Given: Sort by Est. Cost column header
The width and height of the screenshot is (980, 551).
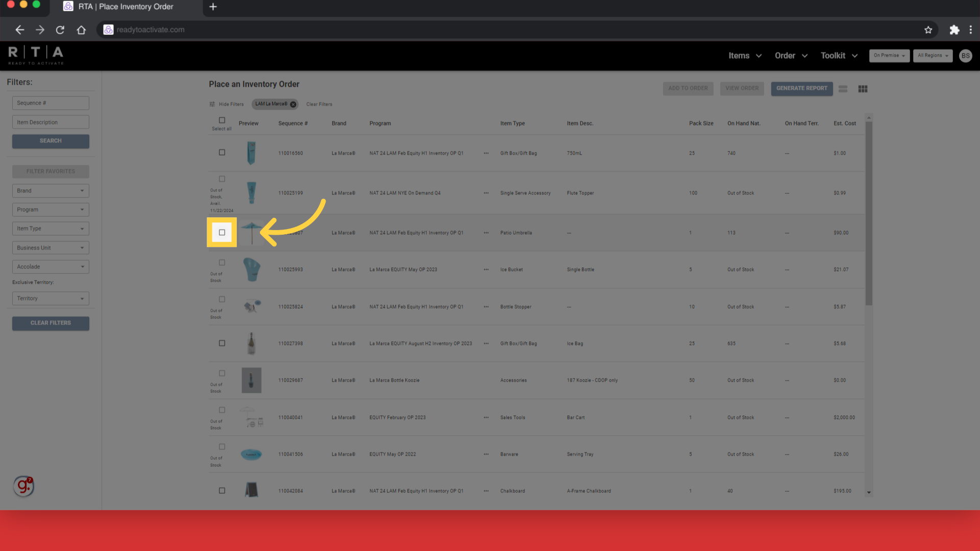Looking at the screenshot, I should pyautogui.click(x=845, y=123).
